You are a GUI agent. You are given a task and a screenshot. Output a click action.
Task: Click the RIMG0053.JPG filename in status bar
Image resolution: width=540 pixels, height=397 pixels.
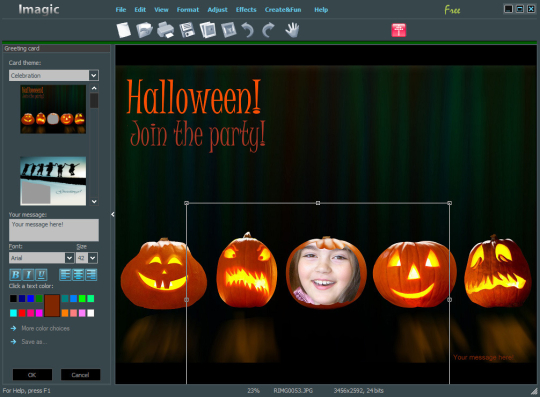293,391
